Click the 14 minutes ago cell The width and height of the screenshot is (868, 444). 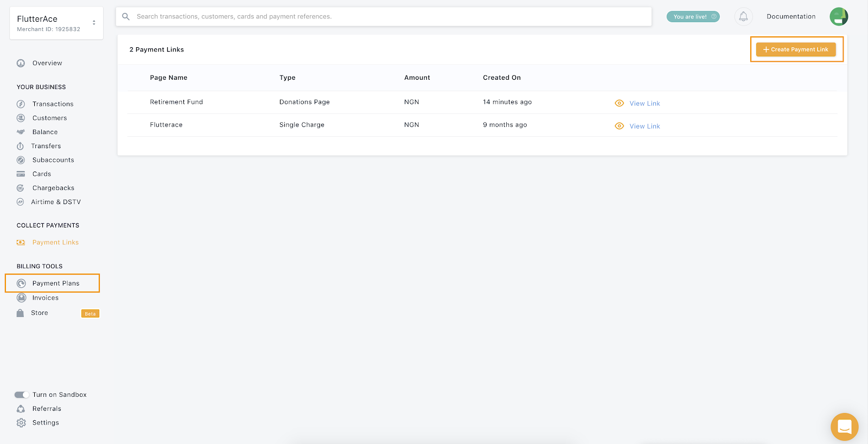pyautogui.click(x=507, y=102)
